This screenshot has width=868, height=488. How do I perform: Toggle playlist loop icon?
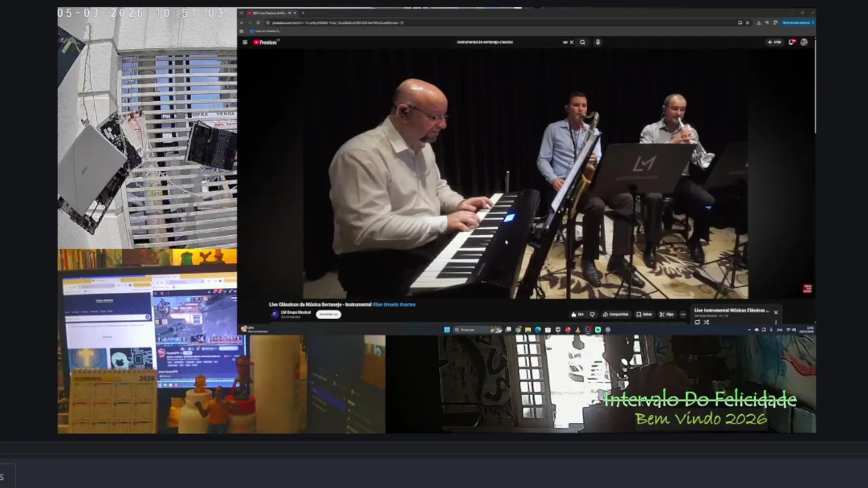pyautogui.click(x=697, y=322)
